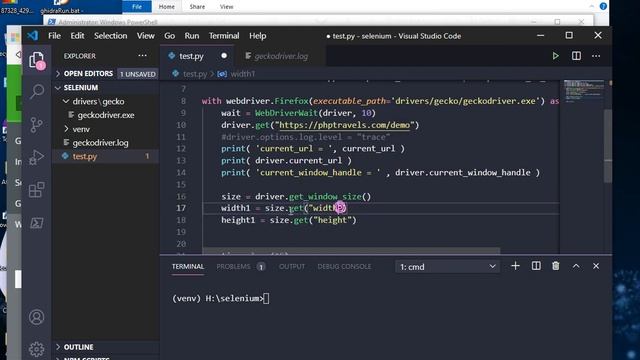Click the unsaved dot on test.py tab
This screenshot has width=640, height=360.
224,56
